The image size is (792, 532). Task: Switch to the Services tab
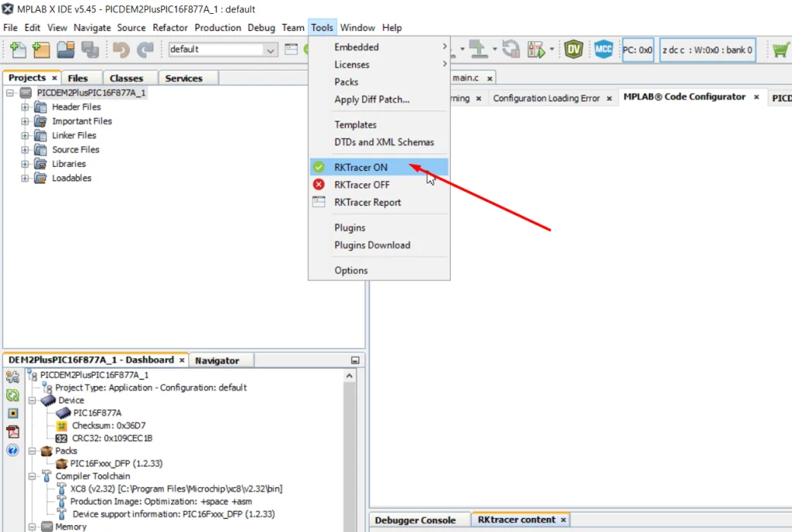[184, 78]
